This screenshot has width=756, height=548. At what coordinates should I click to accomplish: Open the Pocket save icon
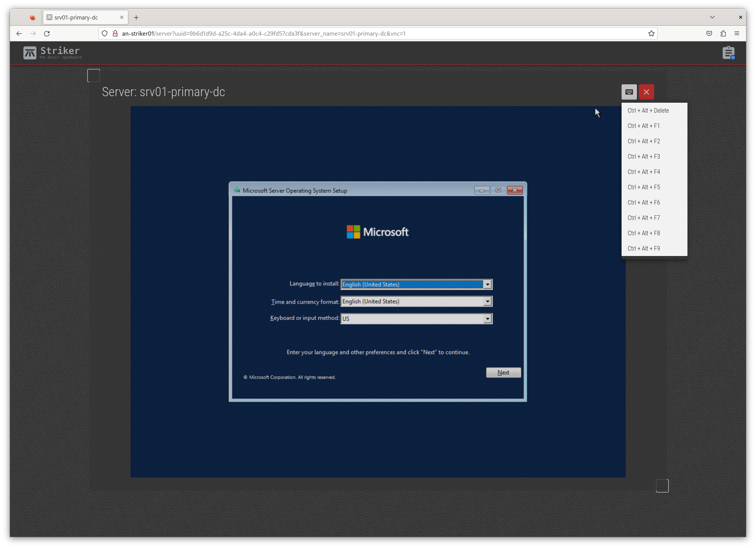(x=709, y=33)
